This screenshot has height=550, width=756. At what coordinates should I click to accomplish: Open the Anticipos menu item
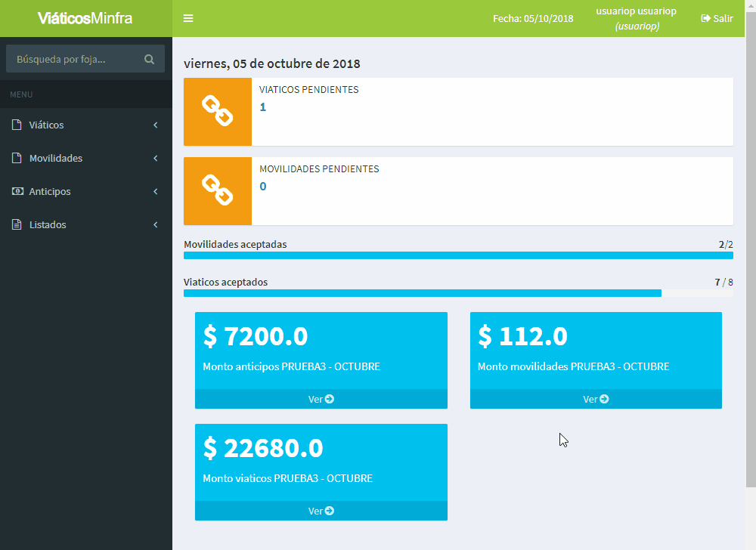coord(50,191)
